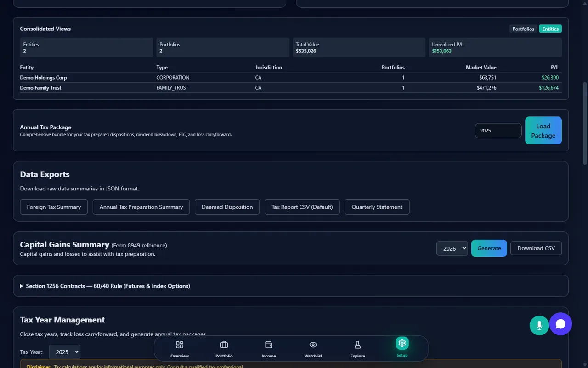Open the Portfolio briefcase icon

coord(224,345)
